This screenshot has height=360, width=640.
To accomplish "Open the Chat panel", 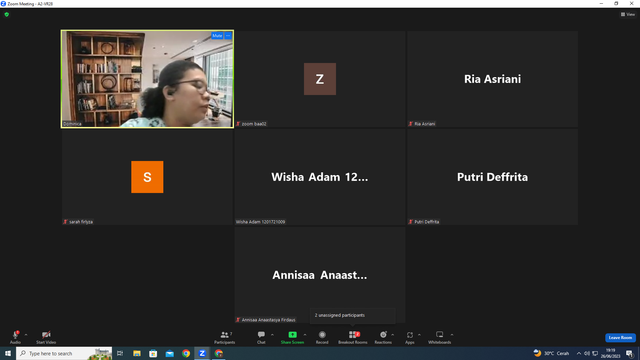I will 261,337.
